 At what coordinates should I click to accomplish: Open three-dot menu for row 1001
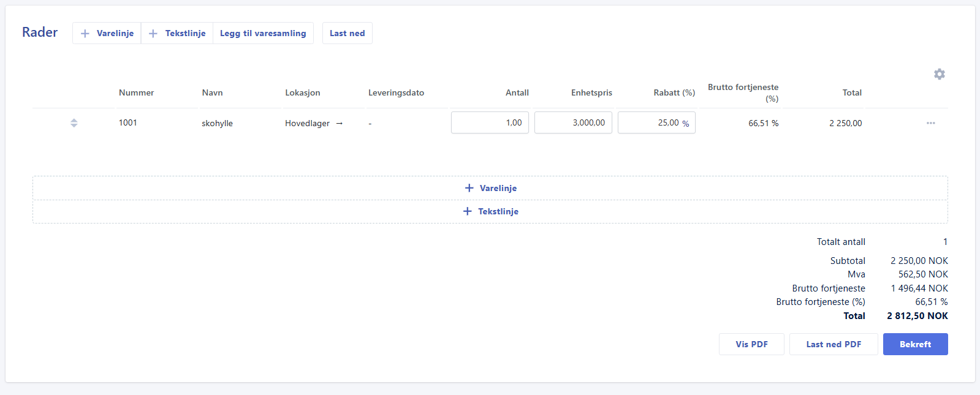[930, 123]
